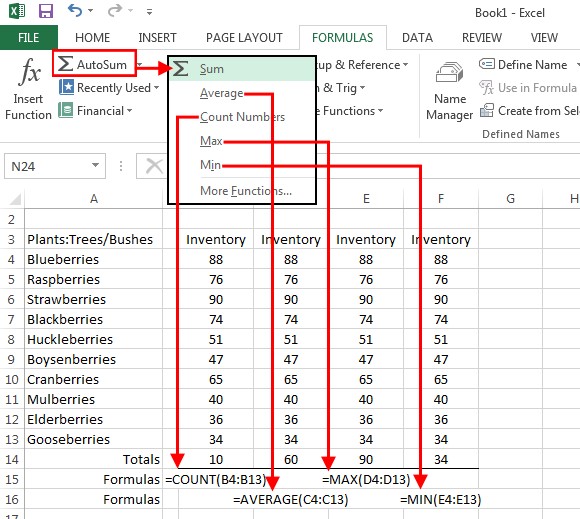Undo the last action with the arrow icon
580x519 pixels.
coord(75,10)
